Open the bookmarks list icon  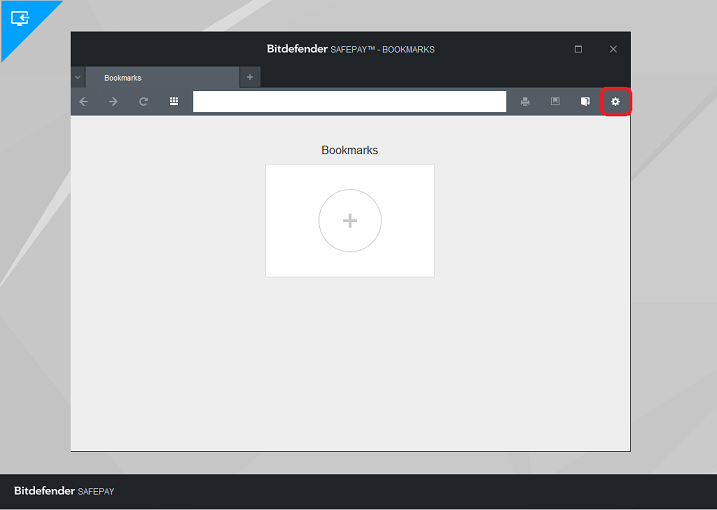click(585, 101)
